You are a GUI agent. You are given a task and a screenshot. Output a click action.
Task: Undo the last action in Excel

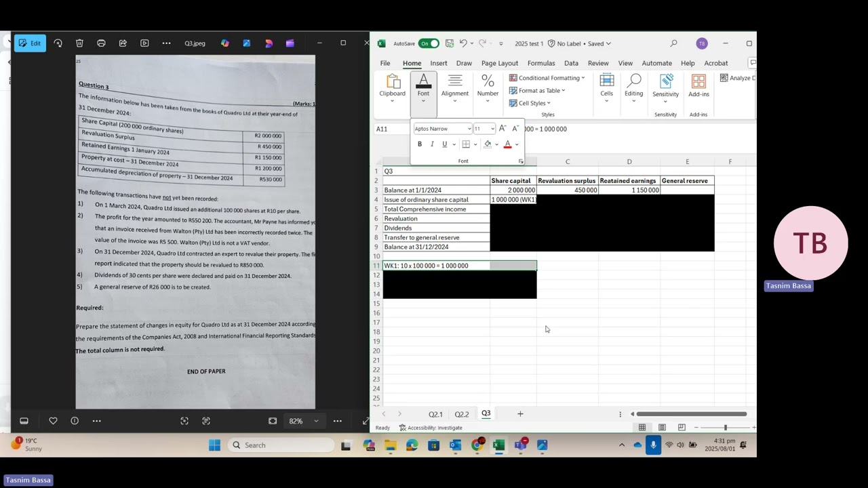point(463,43)
